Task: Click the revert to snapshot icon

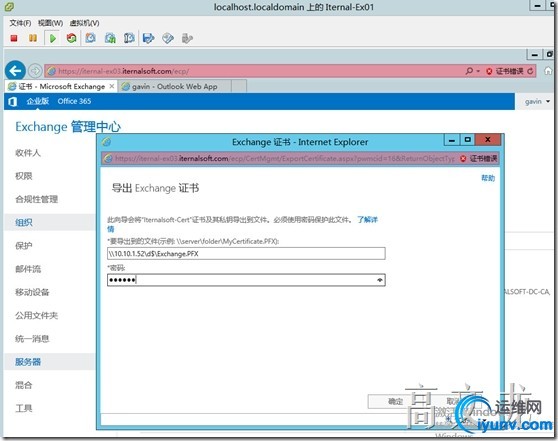Action: (x=110, y=38)
